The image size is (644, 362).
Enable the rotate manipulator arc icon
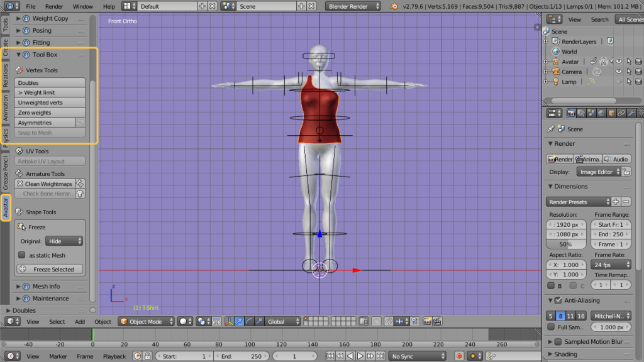250,322
